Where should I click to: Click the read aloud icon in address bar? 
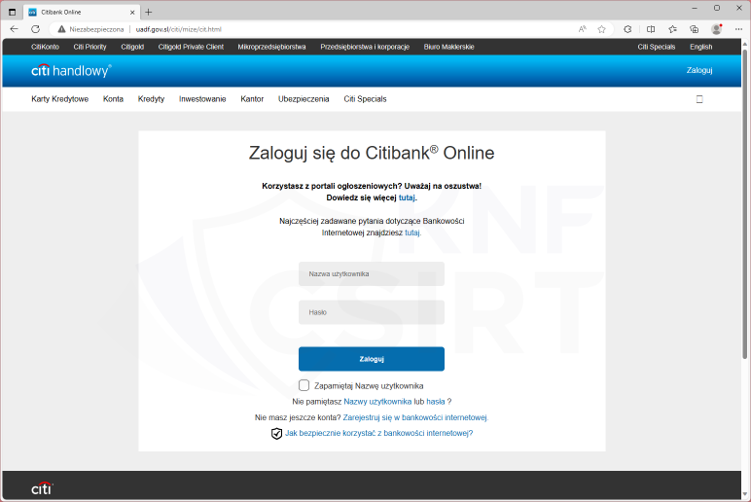[x=582, y=29]
